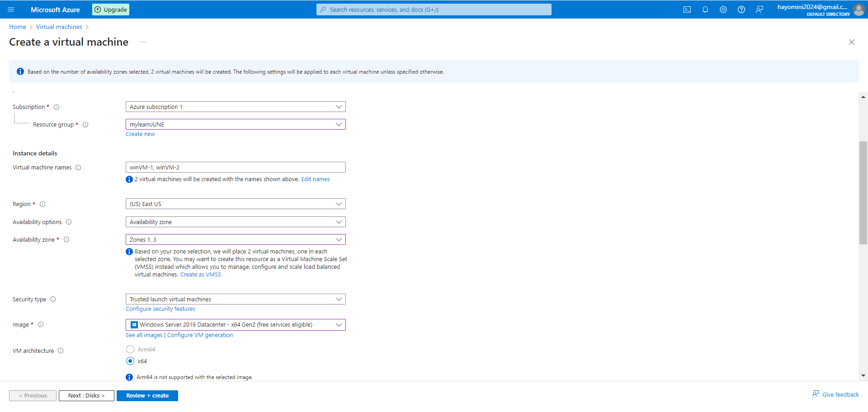The width and height of the screenshot is (868, 412).
Task: Click Configure VM generation link
Action: [x=200, y=335]
